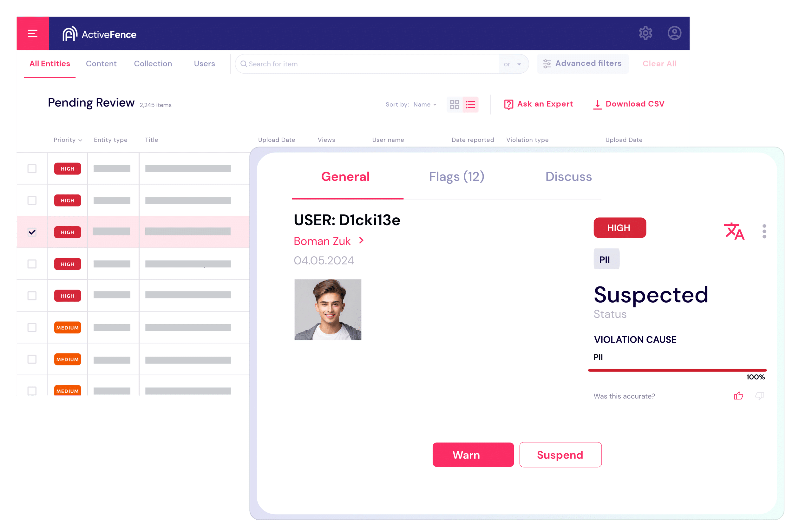Switch to the Discuss tab

click(x=569, y=176)
